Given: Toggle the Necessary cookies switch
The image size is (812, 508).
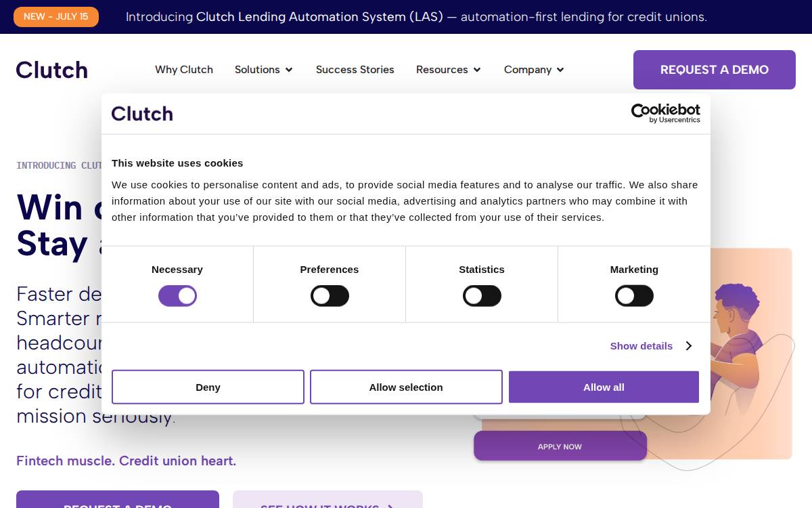Looking at the screenshot, I should click(x=177, y=296).
